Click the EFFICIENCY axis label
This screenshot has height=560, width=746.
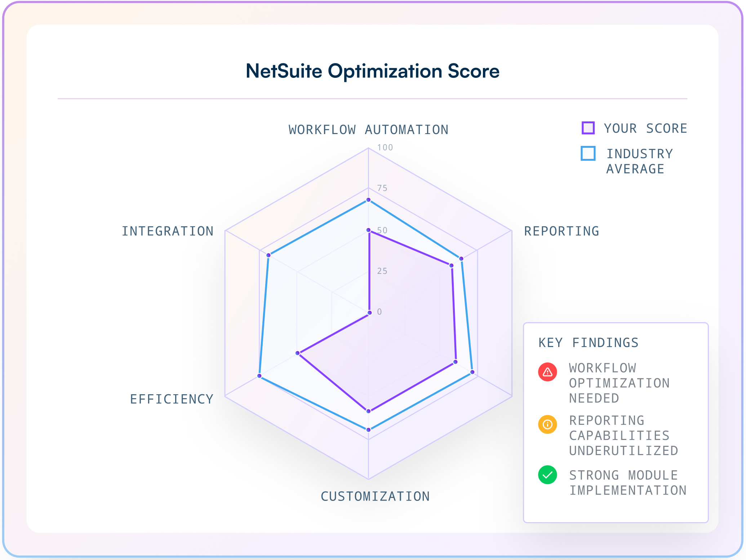coord(172,399)
